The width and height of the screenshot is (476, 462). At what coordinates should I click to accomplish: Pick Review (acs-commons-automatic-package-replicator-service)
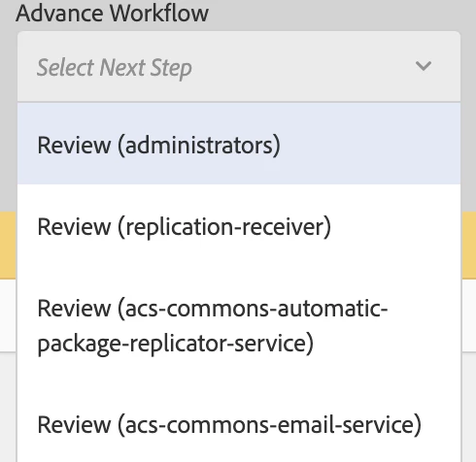pyautogui.click(x=239, y=325)
